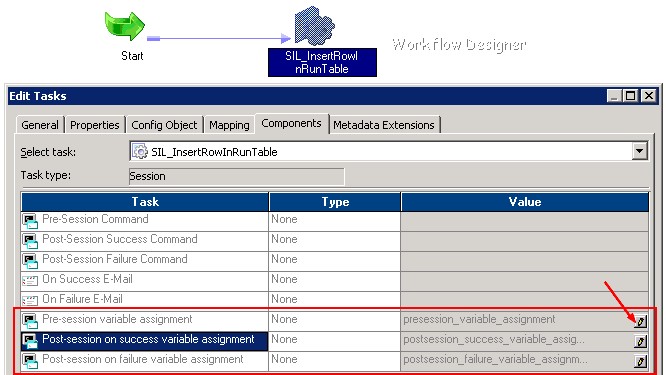Select the Pre-session variable assignment row text

[117, 319]
